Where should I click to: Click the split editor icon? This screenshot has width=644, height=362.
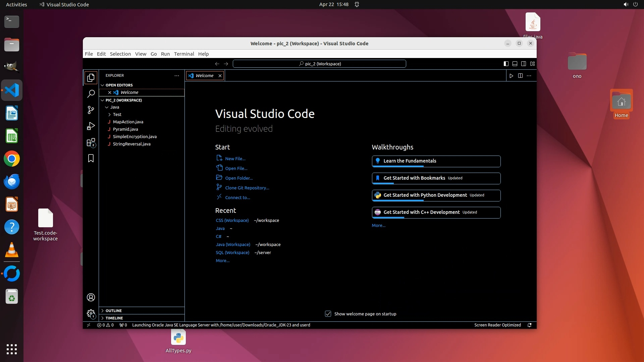click(520, 76)
